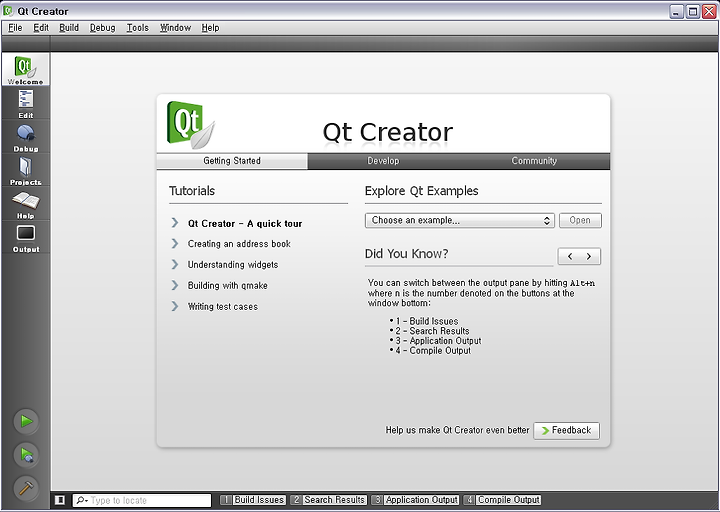Open Edit mode in sidebar
The height and width of the screenshot is (512, 720).
pos(25,103)
